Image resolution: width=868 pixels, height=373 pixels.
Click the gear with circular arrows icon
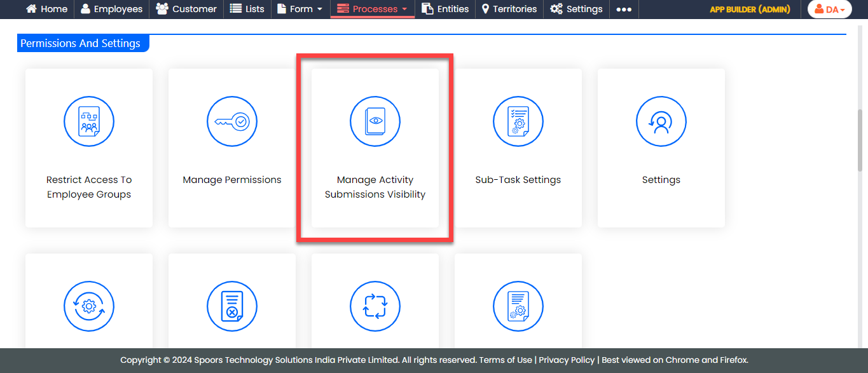point(89,306)
